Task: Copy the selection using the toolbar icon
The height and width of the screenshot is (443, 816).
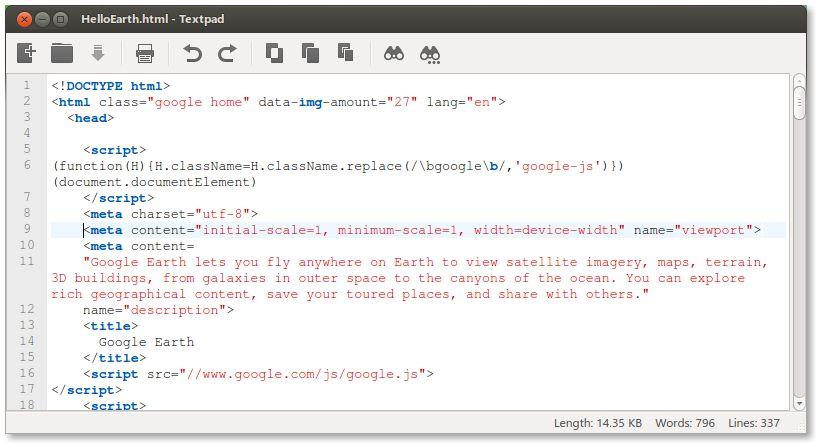Action: coord(310,53)
